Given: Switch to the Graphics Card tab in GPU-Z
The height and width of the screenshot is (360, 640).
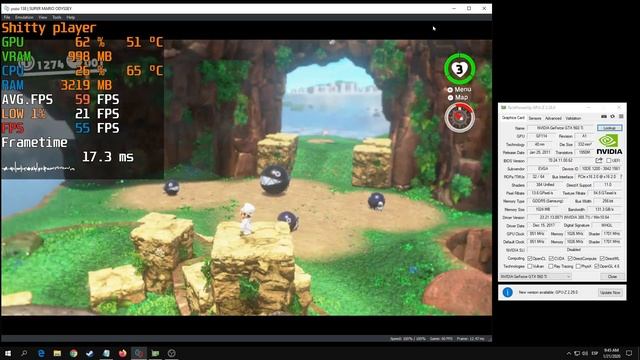Looking at the screenshot, I should coord(513,118).
